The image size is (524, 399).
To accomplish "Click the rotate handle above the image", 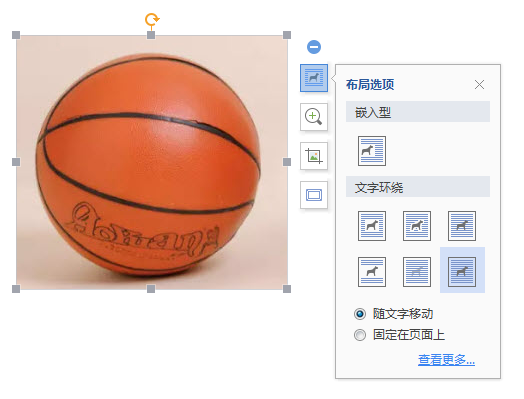I will pyautogui.click(x=152, y=19).
